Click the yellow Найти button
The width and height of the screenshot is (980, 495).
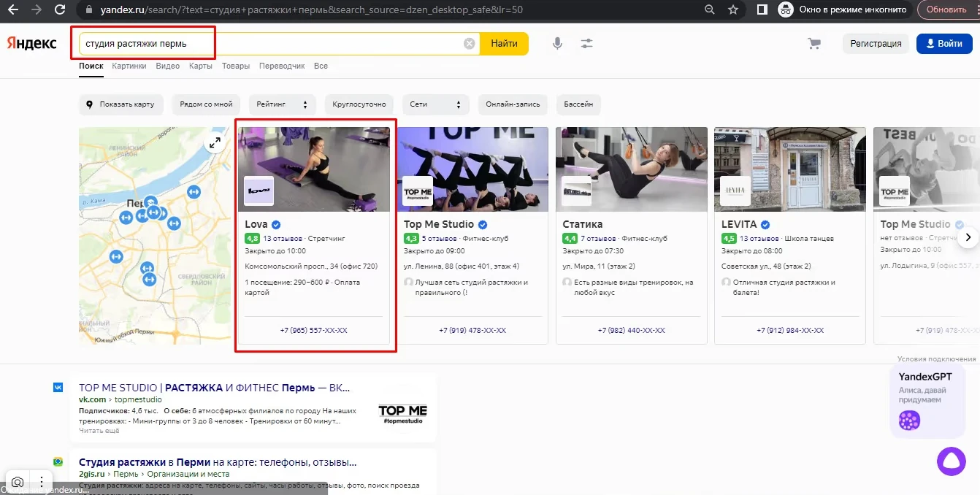click(x=504, y=43)
